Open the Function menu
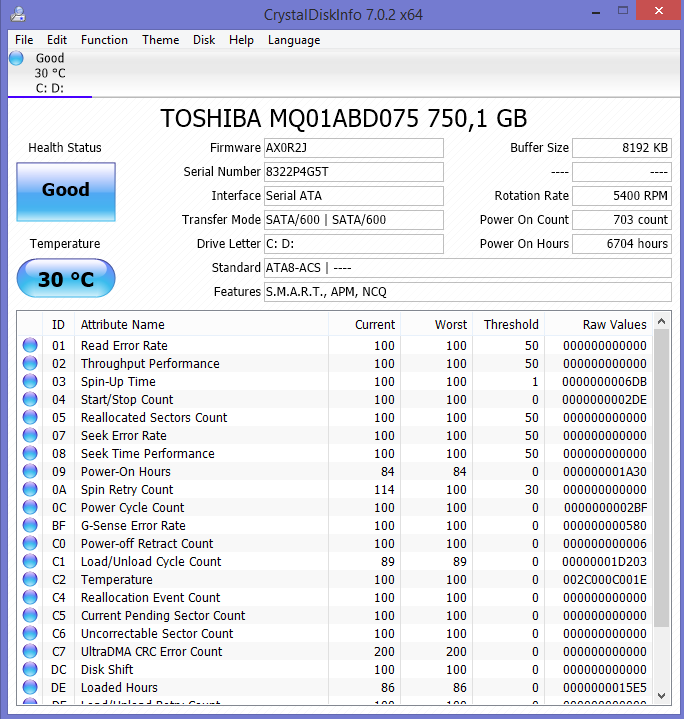 pos(104,40)
